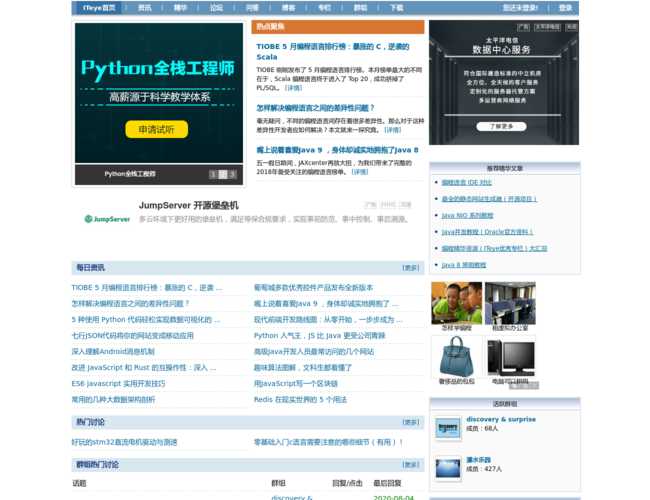The height and width of the screenshot is (500, 650).
Task: Open 零基础入门c语言需要注意的哪些细节 discussion
Action: click(x=328, y=442)
